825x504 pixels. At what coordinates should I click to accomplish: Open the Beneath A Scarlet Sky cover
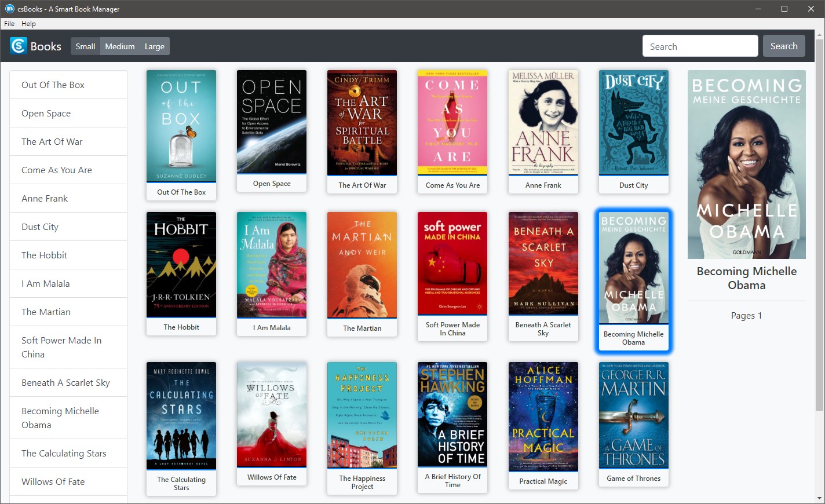(543, 264)
